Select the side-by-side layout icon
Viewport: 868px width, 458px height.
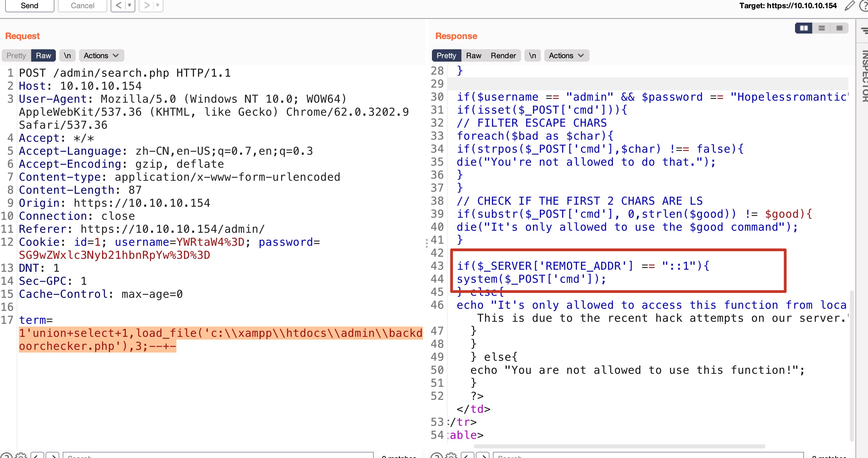pyautogui.click(x=804, y=28)
